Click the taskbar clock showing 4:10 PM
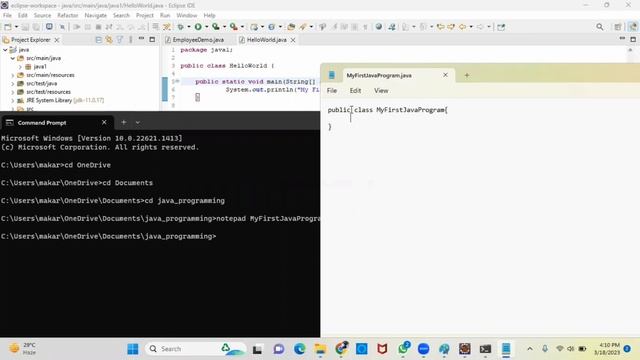The width and height of the screenshot is (640, 360). pyautogui.click(x=607, y=349)
